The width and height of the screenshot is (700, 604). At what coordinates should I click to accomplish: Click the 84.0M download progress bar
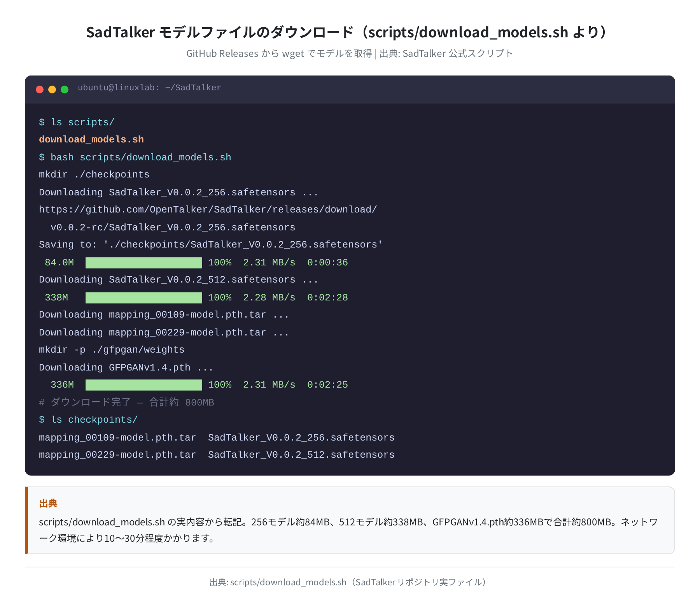click(144, 263)
